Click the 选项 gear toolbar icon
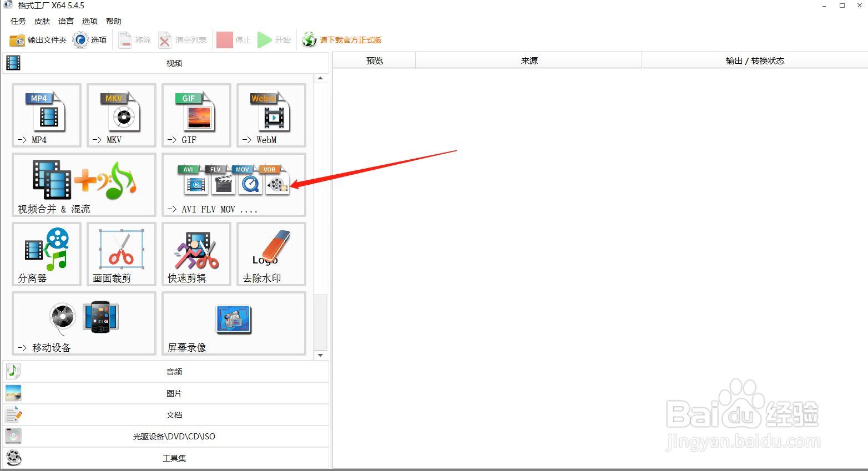The width and height of the screenshot is (868, 471). point(80,40)
